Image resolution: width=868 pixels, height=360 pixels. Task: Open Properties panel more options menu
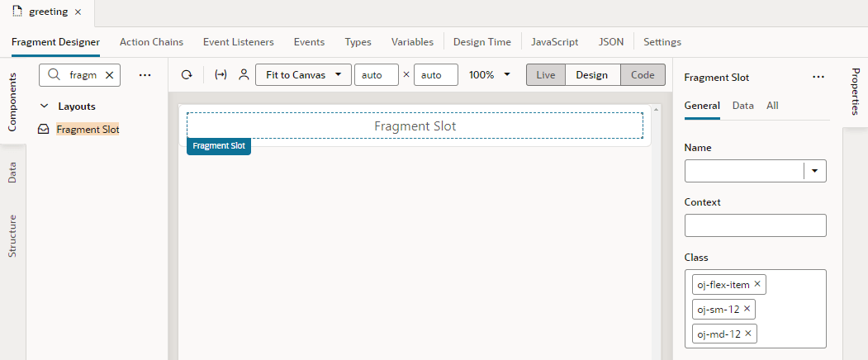(818, 77)
